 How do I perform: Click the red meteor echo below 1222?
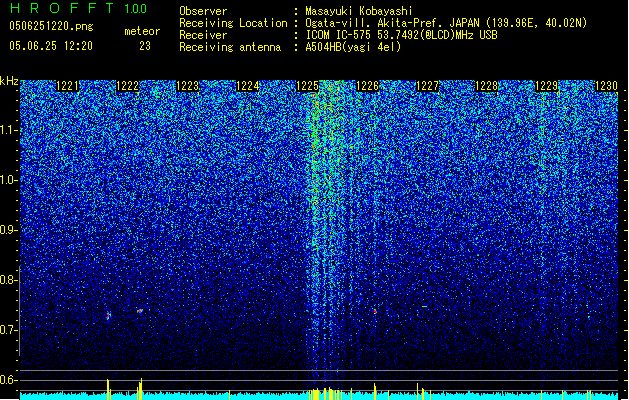point(140,311)
